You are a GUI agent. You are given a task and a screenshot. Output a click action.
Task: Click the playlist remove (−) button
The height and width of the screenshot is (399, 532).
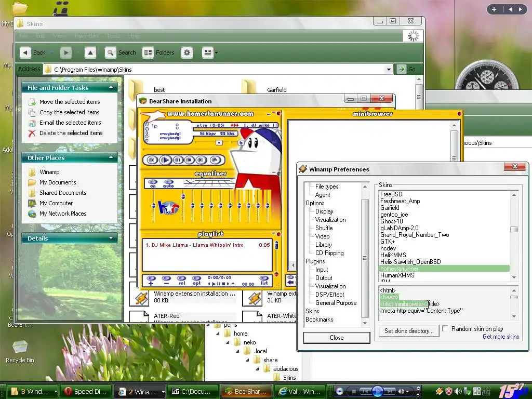[x=166, y=281]
